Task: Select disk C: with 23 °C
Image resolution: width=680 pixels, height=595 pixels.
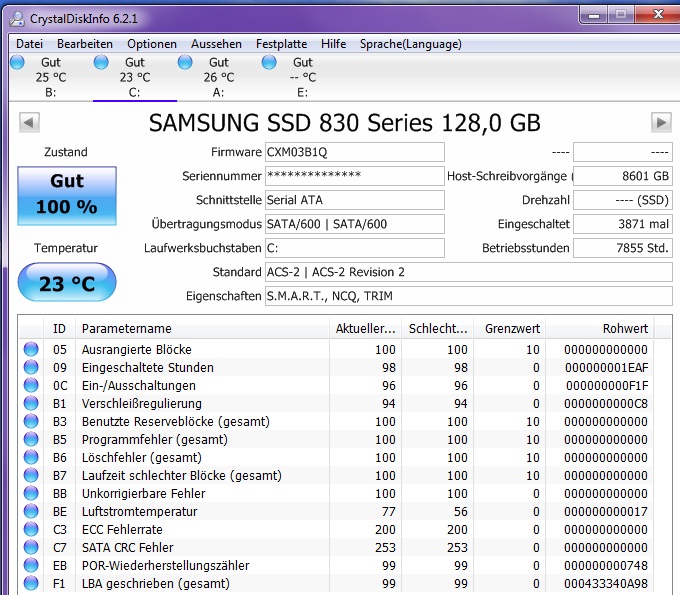Action: (x=135, y=77)
